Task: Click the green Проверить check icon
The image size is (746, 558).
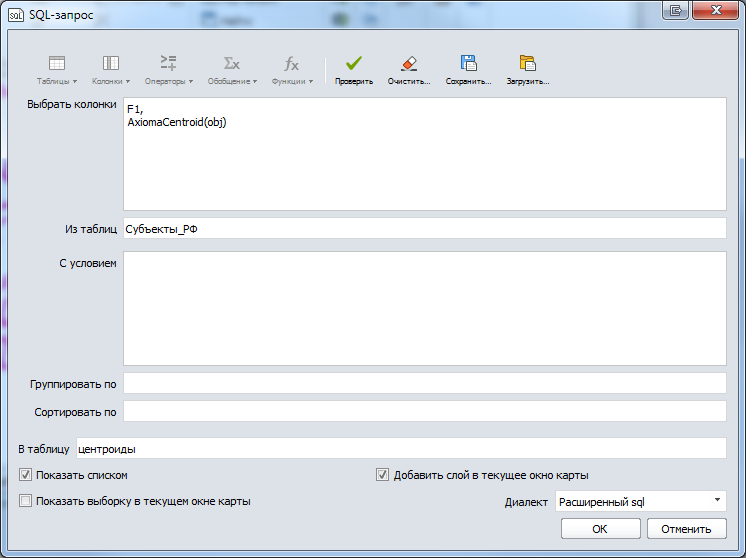Action: point(354,65)
